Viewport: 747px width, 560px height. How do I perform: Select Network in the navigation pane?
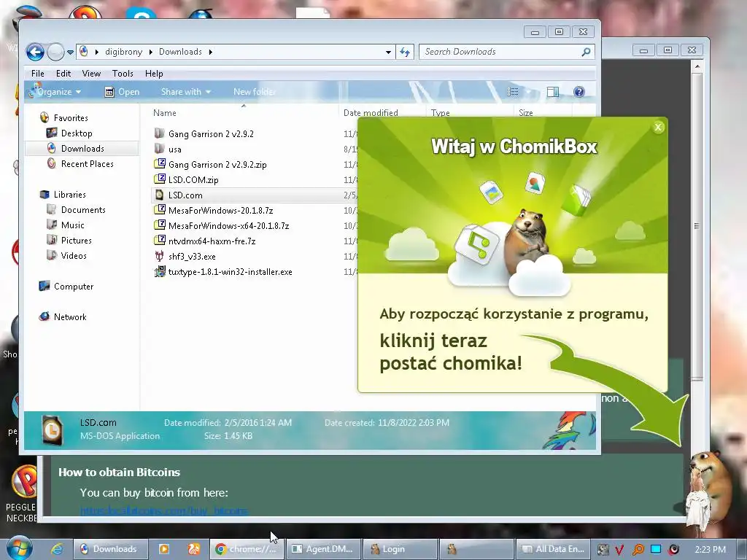point(69,317)
